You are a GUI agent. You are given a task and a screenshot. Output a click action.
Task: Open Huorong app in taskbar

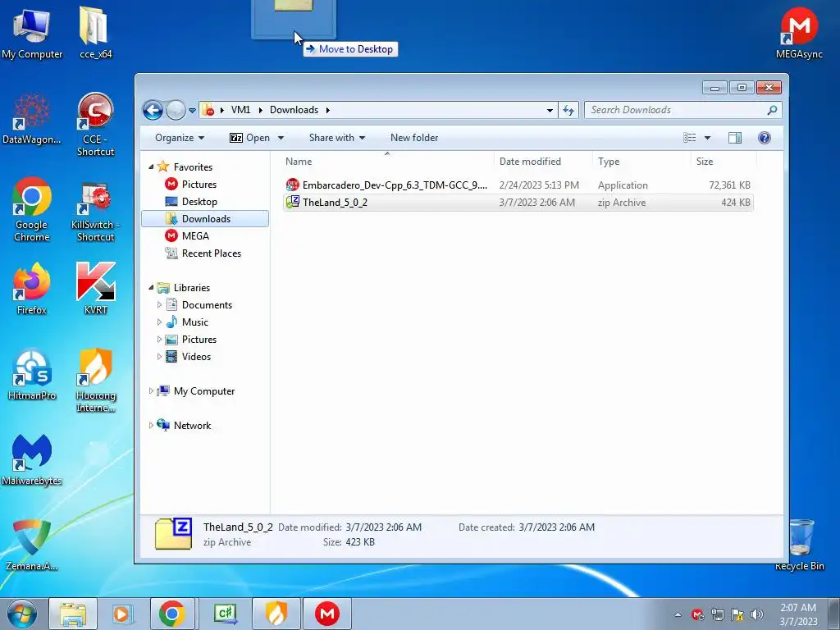coord(276,614)
